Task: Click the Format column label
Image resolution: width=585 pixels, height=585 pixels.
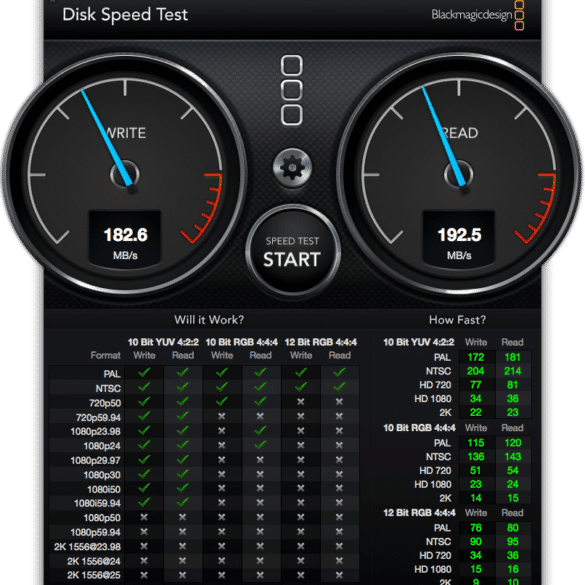Action: click(106, 355)
